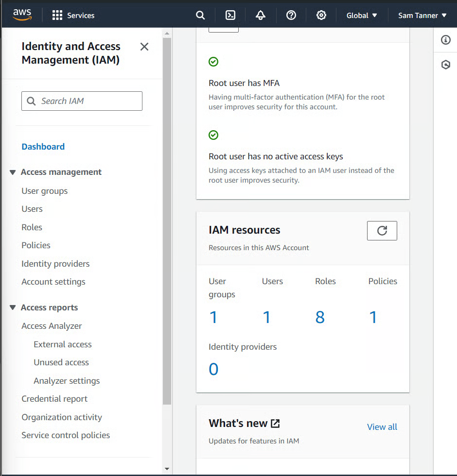Collapse the Access management section

click(x=13, y=172)
